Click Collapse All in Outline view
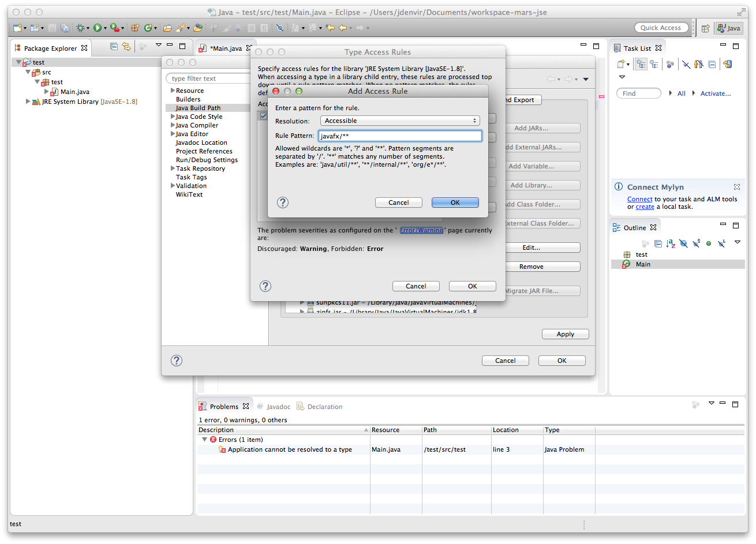Viewport: 756px width, 544px height. click(658, 243)
